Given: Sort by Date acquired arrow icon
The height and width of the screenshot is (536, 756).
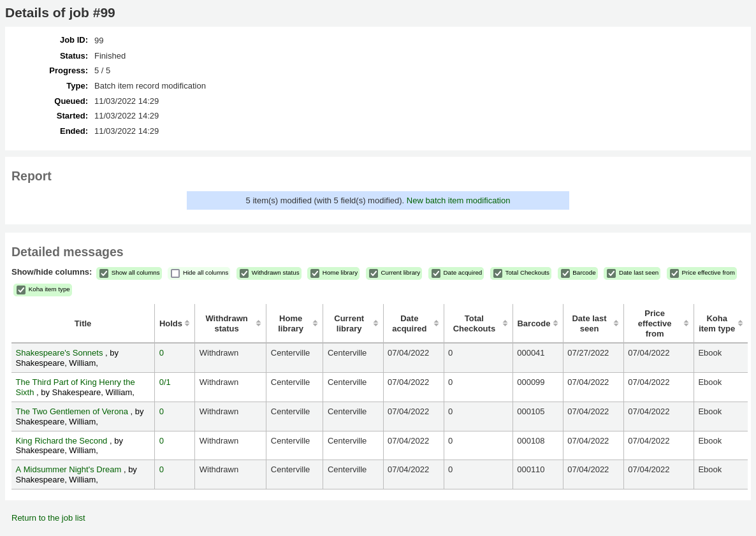Looking at the screenshot, I should pyautogui.click(x=436, y=323).
